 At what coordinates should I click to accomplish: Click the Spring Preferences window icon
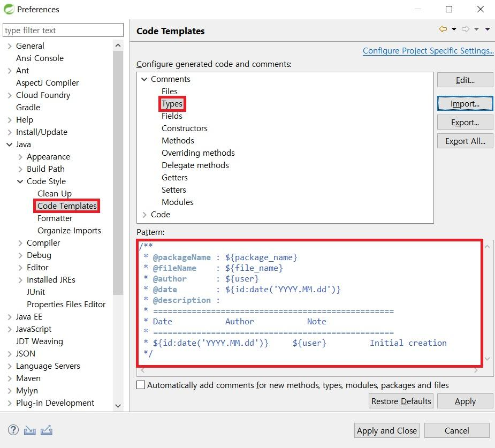(x=9, y=9)
